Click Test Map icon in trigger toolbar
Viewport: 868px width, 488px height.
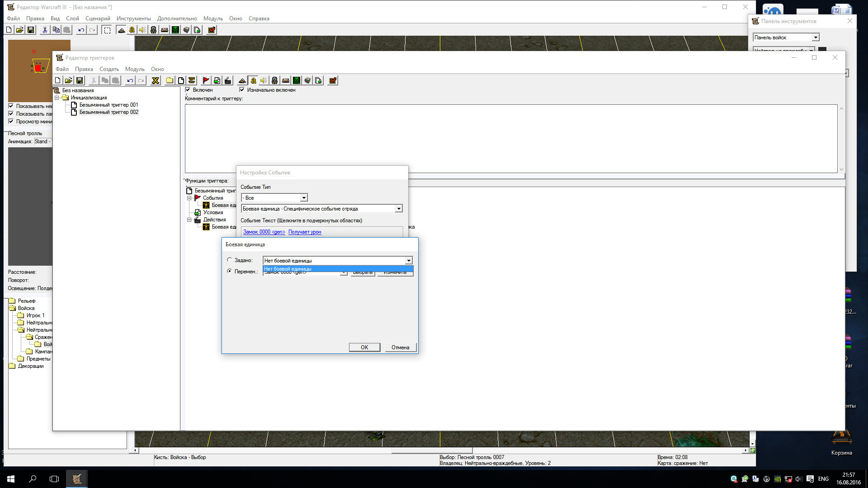(x=333, y=80)
